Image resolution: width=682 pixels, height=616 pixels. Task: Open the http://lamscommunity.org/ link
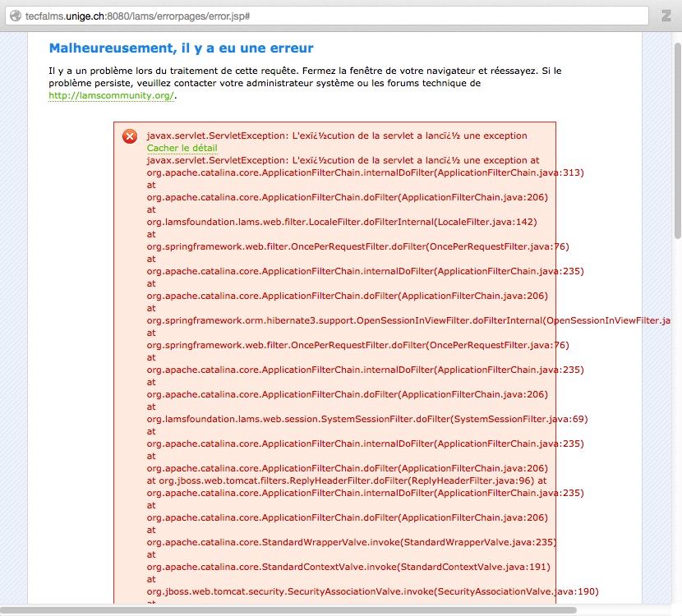(111, 95)
